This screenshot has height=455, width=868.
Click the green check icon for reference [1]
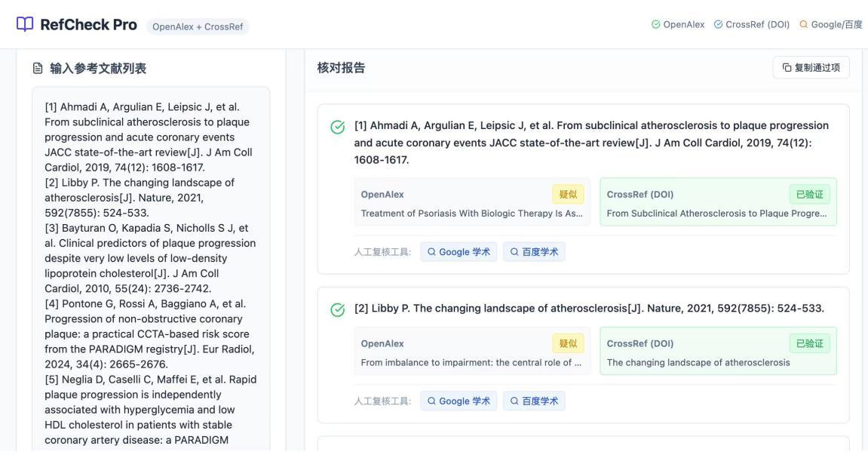tap(338, 127)
